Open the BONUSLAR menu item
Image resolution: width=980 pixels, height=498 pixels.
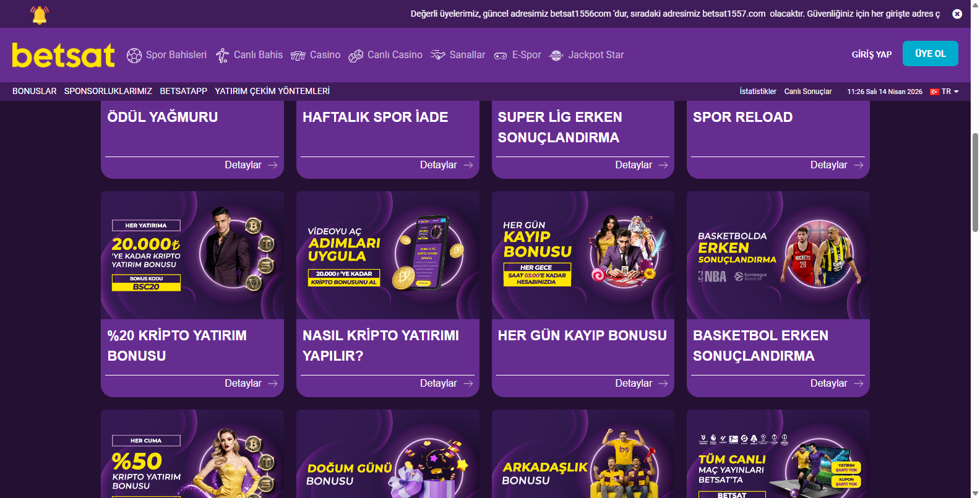coord(34,91)
